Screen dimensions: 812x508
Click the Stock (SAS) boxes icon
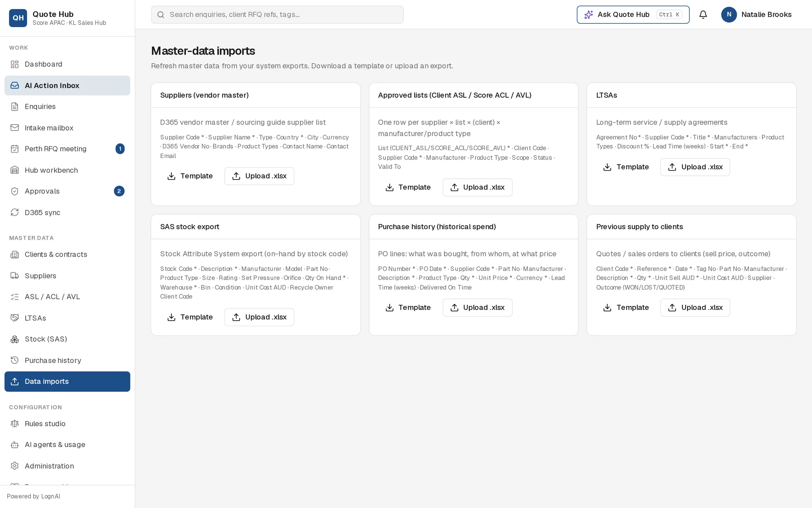[15, 339]
